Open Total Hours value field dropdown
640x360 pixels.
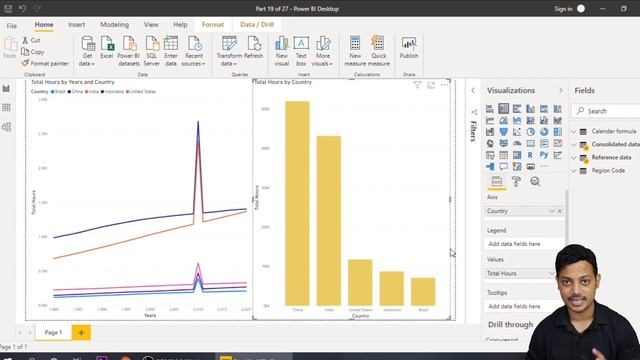pos(552,273)
